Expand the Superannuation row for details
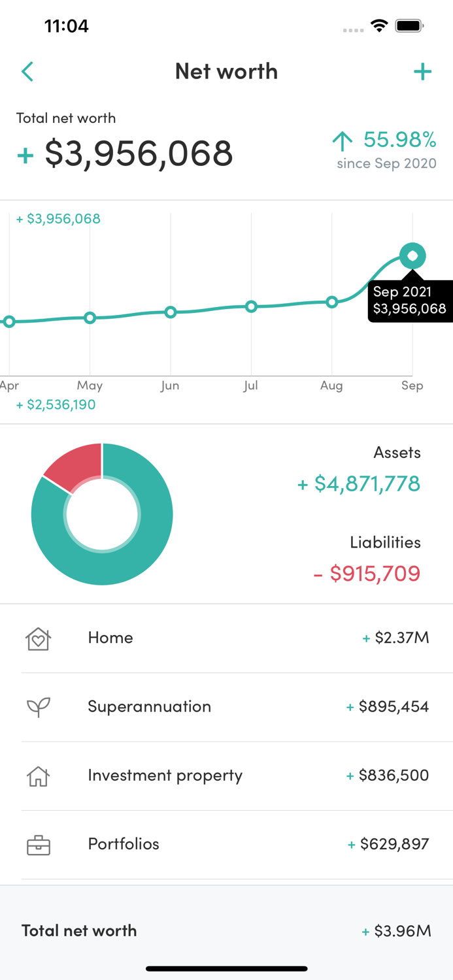Screen dimensions: 453x980 click(226, 707)
